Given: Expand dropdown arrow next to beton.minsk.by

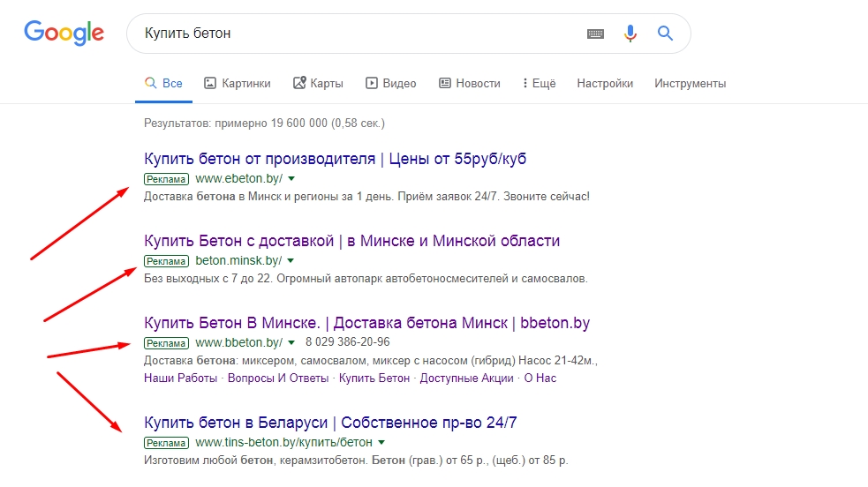Looking at the screenshot, I should (x=291, y=261).
